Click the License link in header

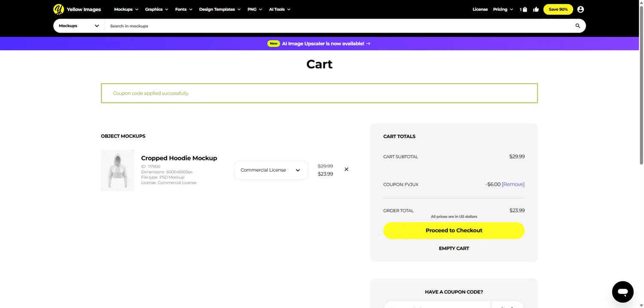[480, 9]
